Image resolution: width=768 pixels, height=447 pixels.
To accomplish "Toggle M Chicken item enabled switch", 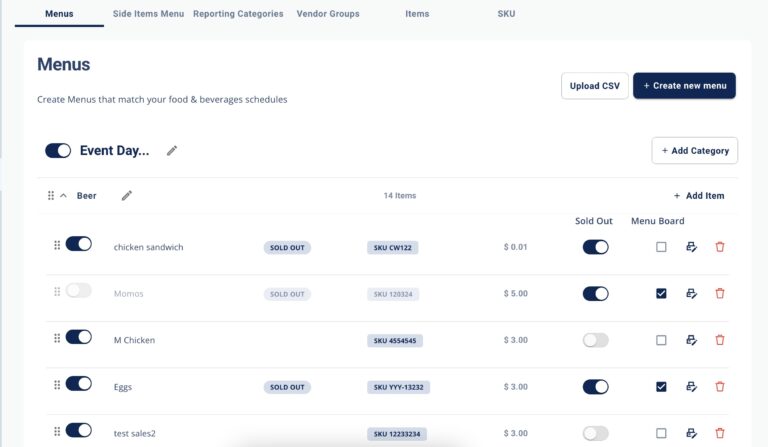I will (x=78, y=337).
